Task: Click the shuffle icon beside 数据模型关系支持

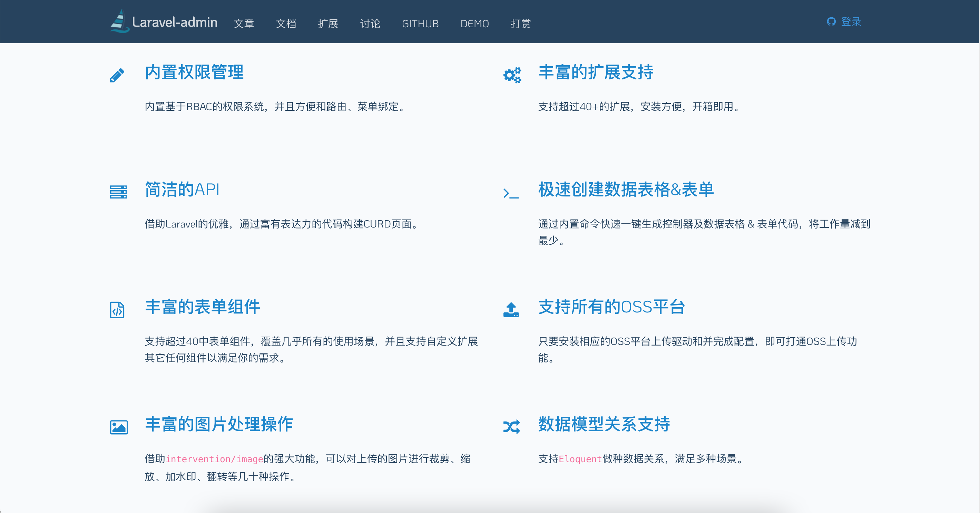Action: coord(511,427)
